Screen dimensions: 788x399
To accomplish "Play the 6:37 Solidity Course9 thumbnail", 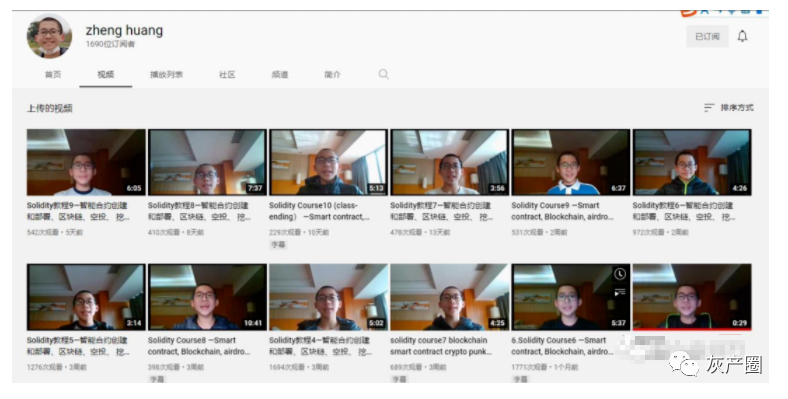I will 570,162.
